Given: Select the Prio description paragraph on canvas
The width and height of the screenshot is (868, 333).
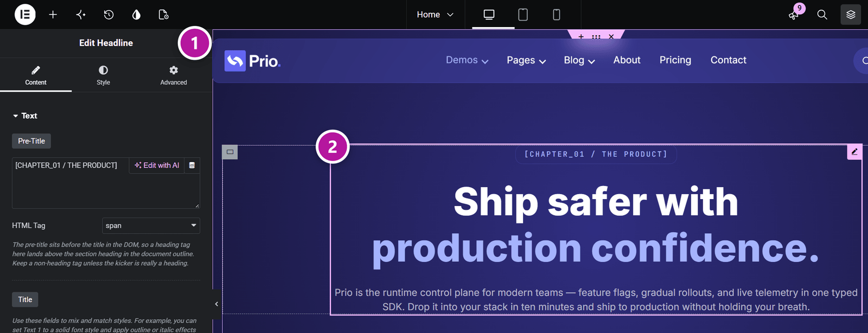Looking at the screenshot, I should click(x=596, y=299).
